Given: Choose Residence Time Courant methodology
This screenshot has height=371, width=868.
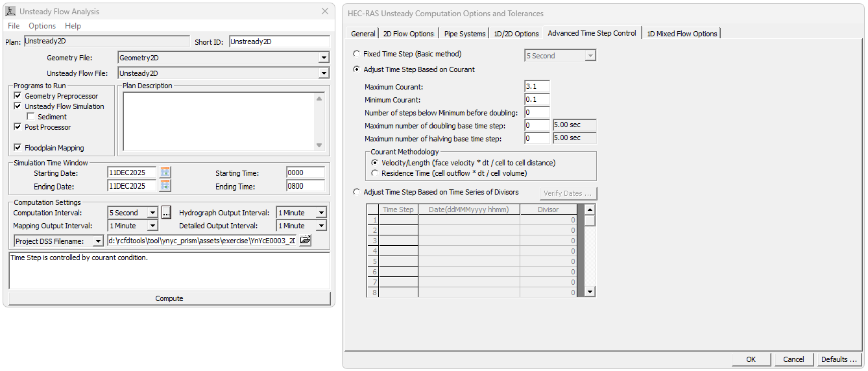Looking at the screenshot, I should 374,173.
